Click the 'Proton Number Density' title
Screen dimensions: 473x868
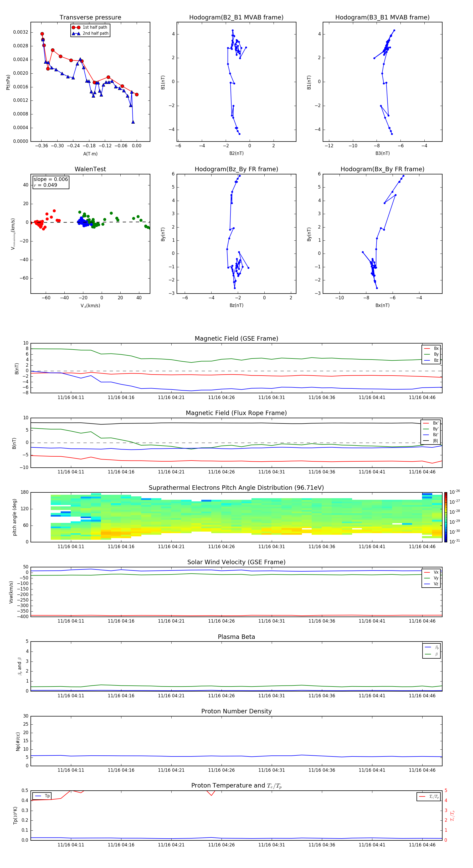[236, 712]
